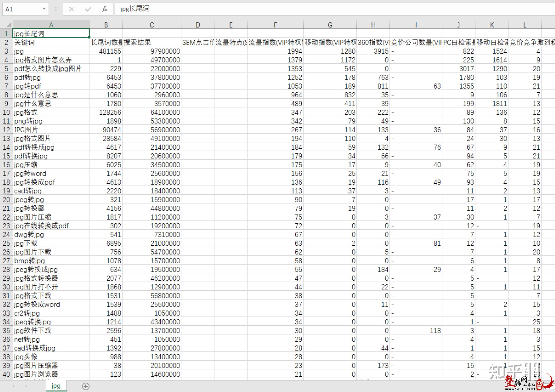Click cell pdf转换成jpg
Screen dimensions: 555x392
(x=51, y=147)
